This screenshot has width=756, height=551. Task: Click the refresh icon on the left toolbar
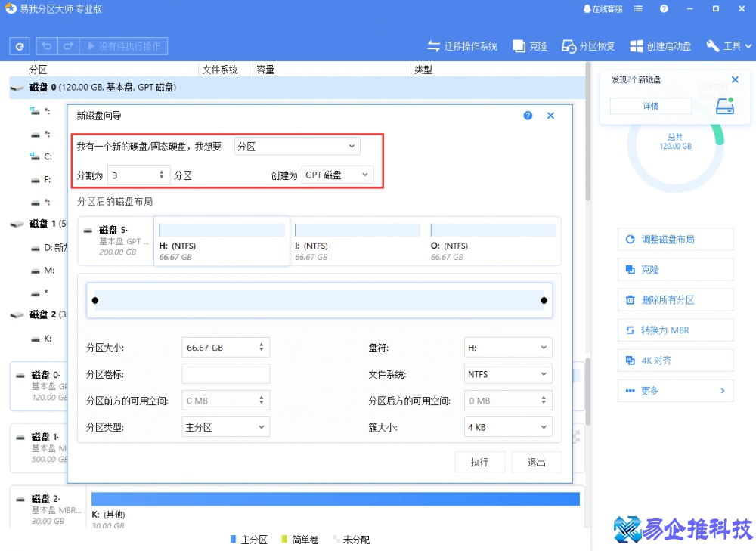(19, 45)
